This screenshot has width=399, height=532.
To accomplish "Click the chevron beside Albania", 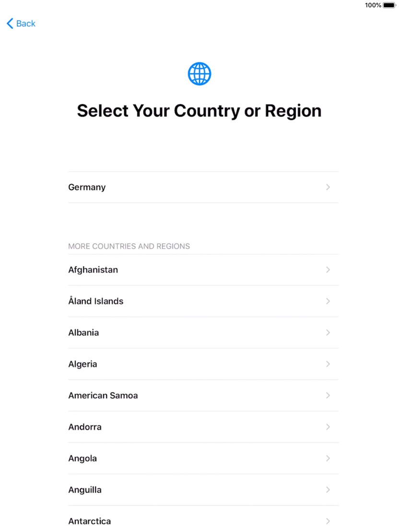I will coord(328,332).
